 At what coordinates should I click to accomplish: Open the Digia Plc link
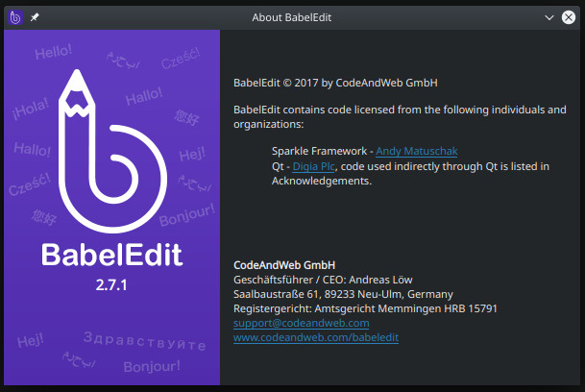pos(313,166)
